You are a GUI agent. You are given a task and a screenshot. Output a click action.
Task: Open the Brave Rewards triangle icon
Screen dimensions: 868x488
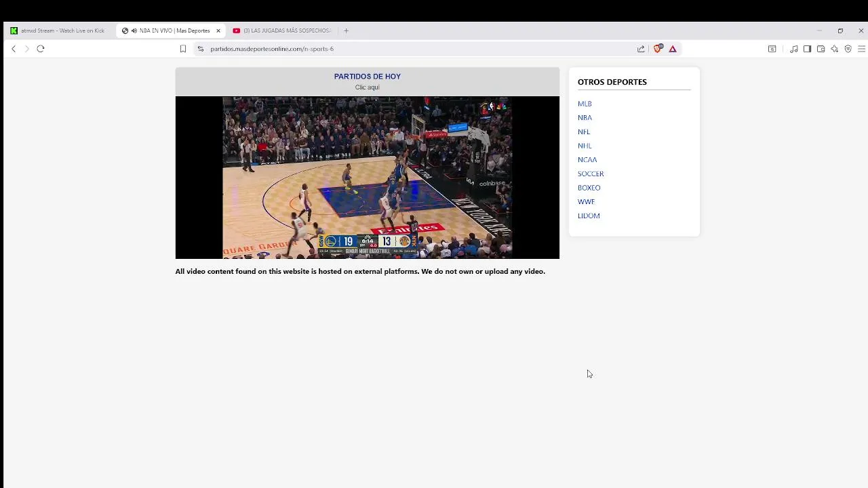click(673, 49)
